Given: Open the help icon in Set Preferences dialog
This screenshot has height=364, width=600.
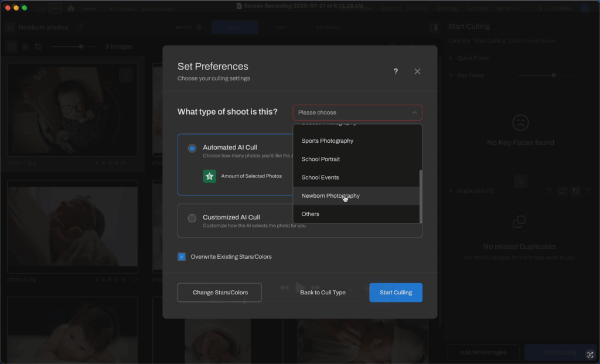Looking at the screenshot, I should pyautogui.click(x=396, y=71).
